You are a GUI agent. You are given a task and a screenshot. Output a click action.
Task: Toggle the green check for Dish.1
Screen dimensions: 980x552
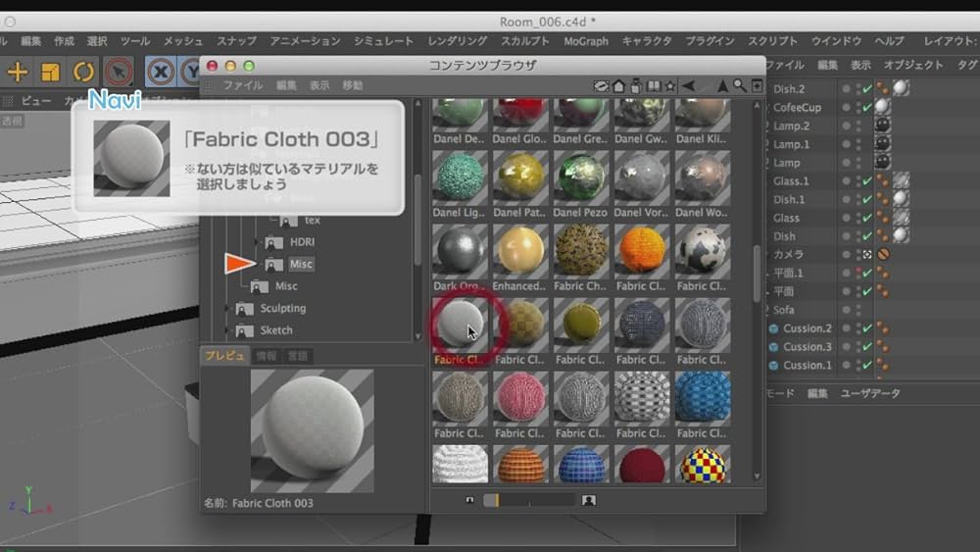pos(867,199)
